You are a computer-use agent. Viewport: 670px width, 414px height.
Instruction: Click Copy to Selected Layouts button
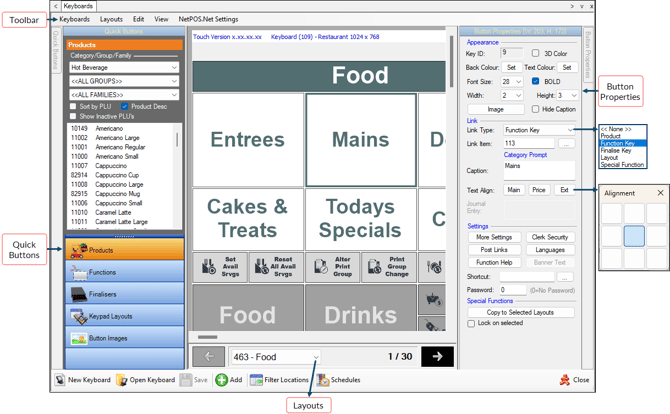(x=523, y=312)
